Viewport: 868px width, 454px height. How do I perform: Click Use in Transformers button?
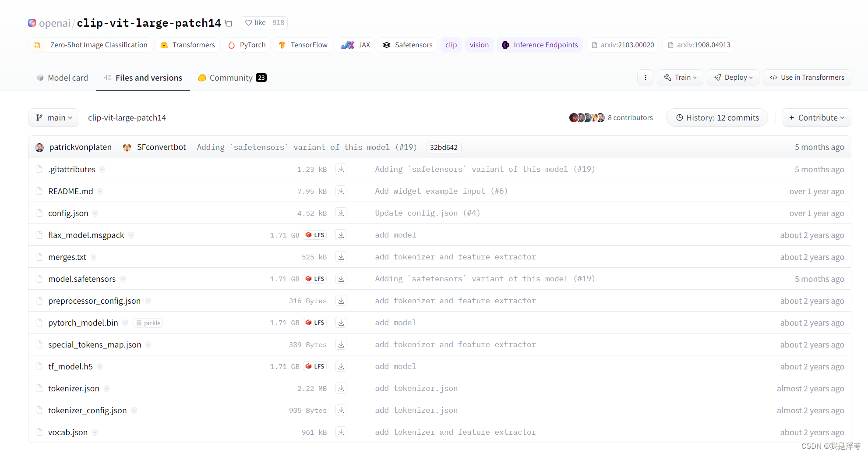(x=807, y=78)
